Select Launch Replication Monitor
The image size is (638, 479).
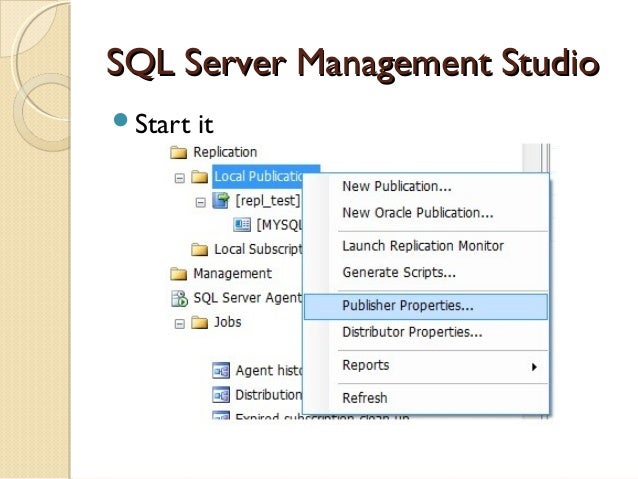pyautogui.click(x=426, y=246)
